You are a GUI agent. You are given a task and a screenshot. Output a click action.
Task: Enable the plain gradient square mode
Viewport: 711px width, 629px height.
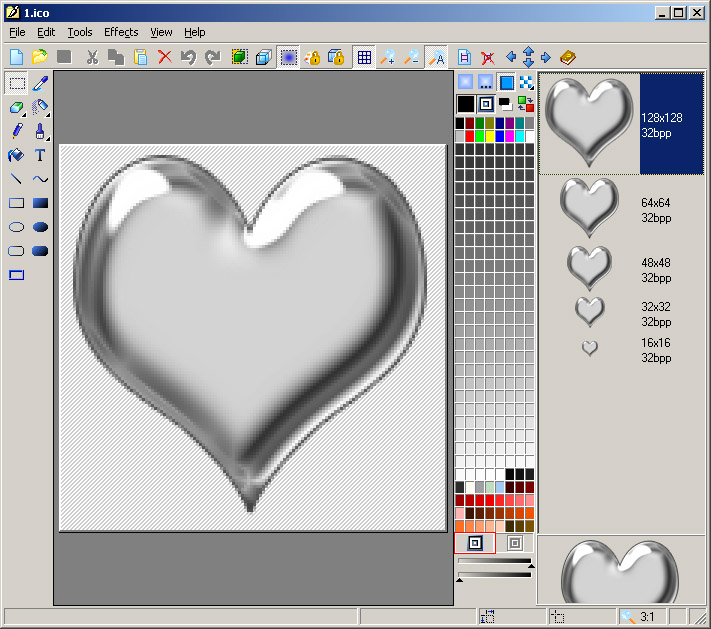[465, 82]
